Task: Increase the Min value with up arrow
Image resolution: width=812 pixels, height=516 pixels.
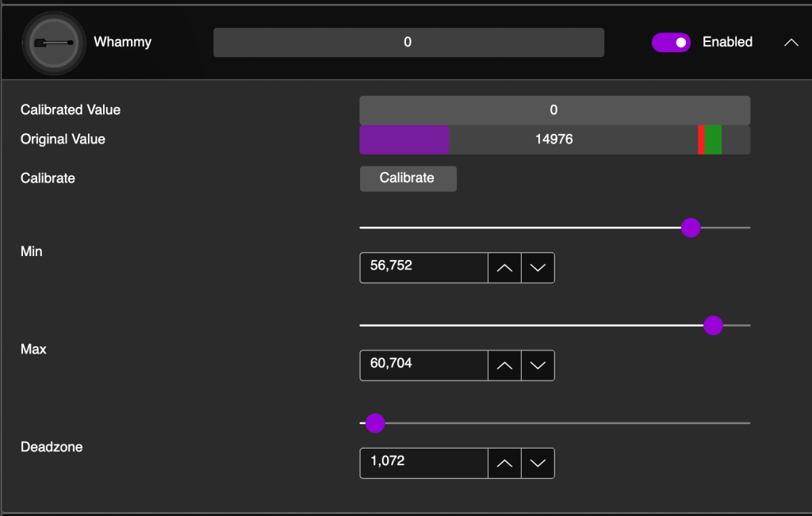Action: click(x=504, y=268)
